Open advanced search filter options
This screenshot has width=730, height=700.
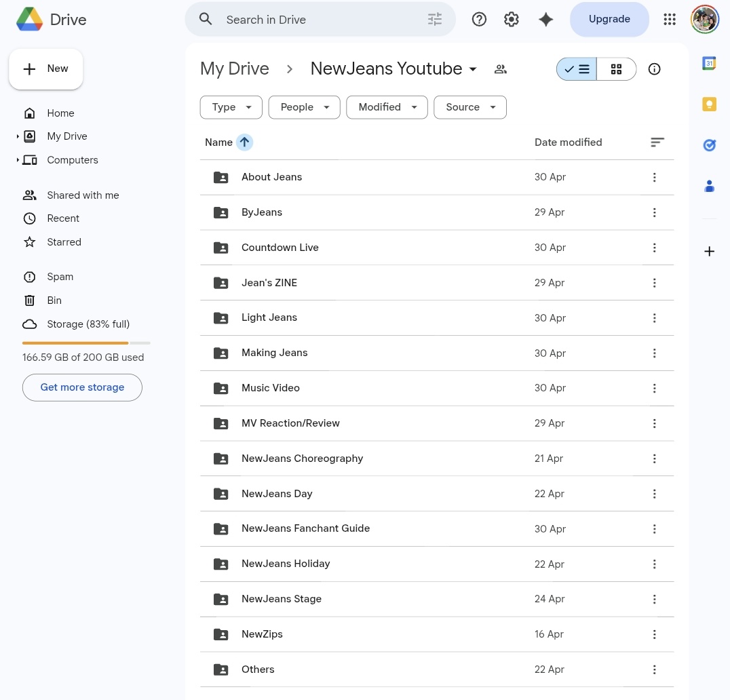tap(434, 20)
